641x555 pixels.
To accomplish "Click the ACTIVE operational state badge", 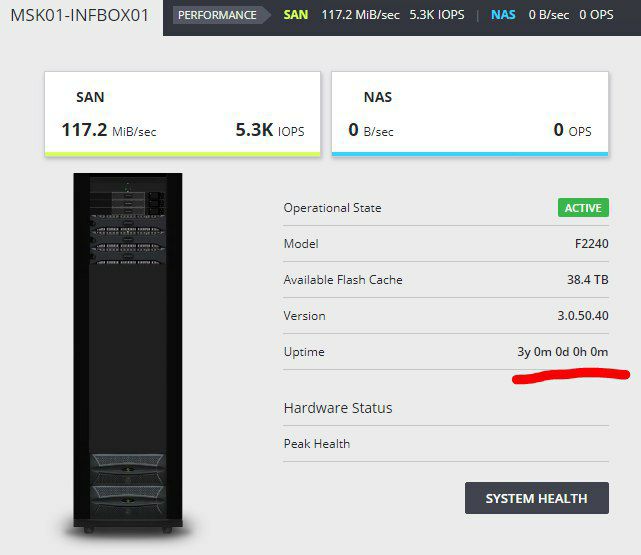I will (583, 208).
